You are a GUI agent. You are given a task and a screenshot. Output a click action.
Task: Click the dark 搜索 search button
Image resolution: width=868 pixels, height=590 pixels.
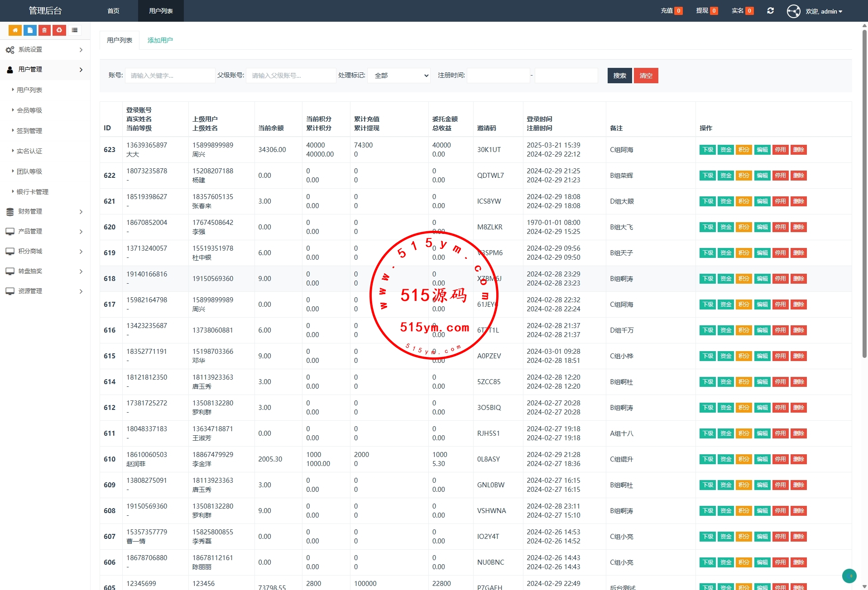[619, 76]
